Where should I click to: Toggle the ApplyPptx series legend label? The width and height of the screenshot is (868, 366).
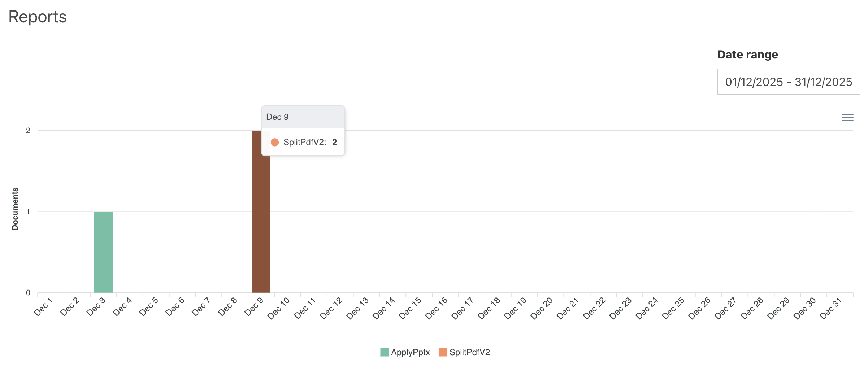tap(410, 352)
